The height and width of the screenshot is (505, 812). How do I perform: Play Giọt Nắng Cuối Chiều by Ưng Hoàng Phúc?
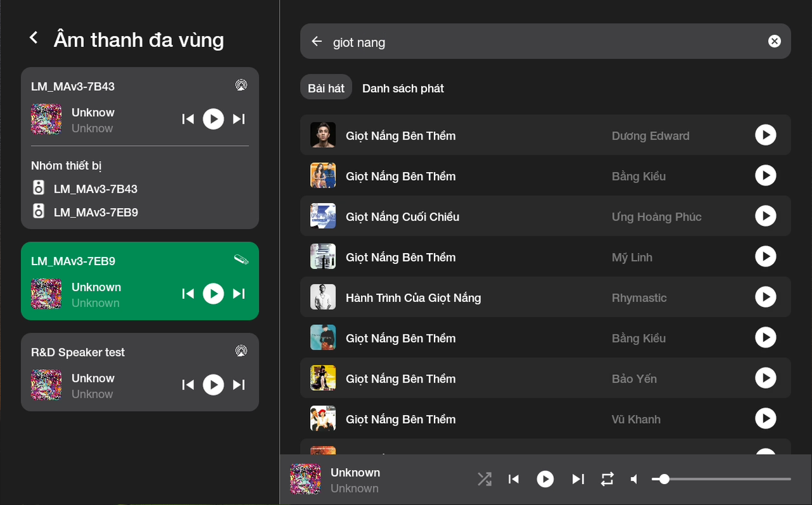pos(766,216)
